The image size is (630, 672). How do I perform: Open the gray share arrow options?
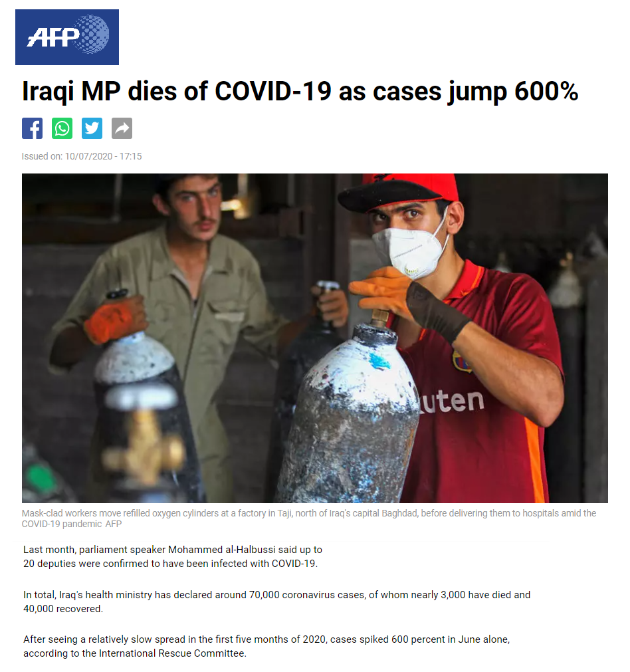122,128
